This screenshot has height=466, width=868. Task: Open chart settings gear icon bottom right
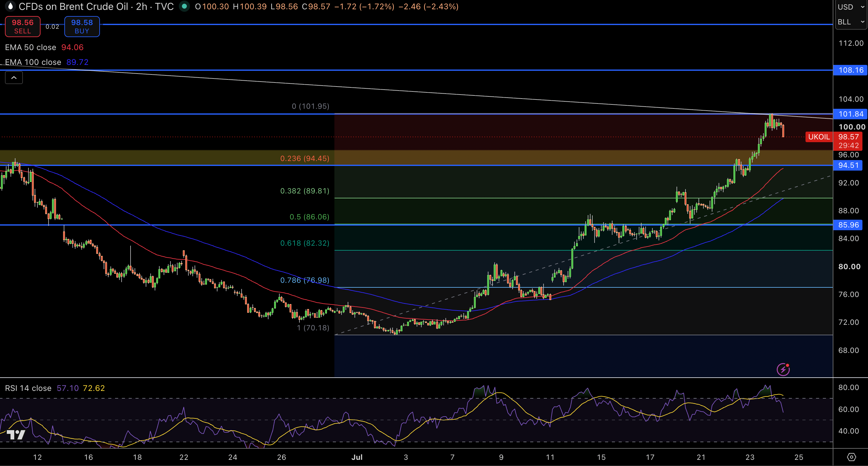(852, 457)
